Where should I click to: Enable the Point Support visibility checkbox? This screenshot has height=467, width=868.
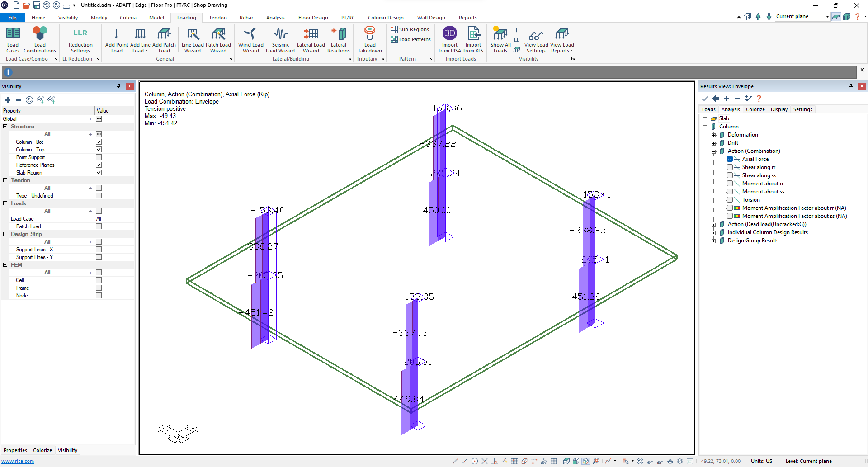coord(99,157)
